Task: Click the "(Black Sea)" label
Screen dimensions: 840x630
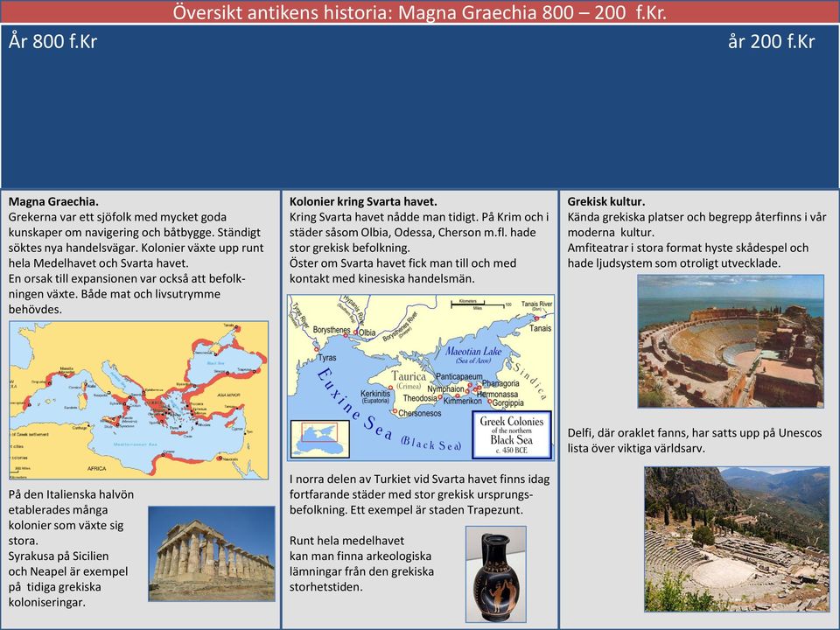Action: 431,444
